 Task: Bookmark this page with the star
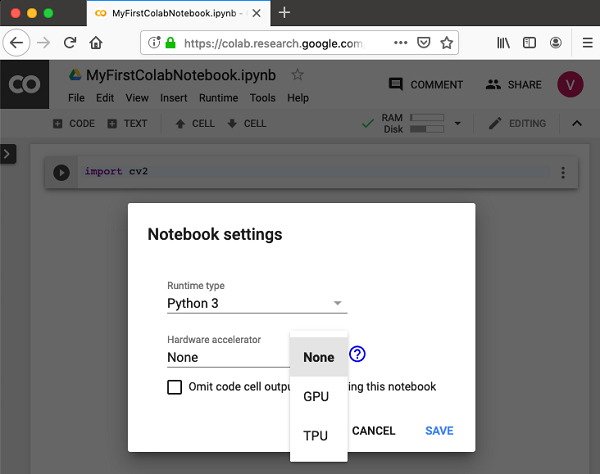click(447, 43)
